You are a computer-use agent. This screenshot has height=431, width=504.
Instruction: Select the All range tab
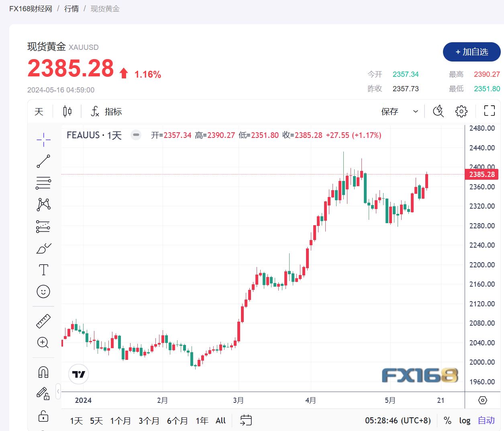[220, 421]
